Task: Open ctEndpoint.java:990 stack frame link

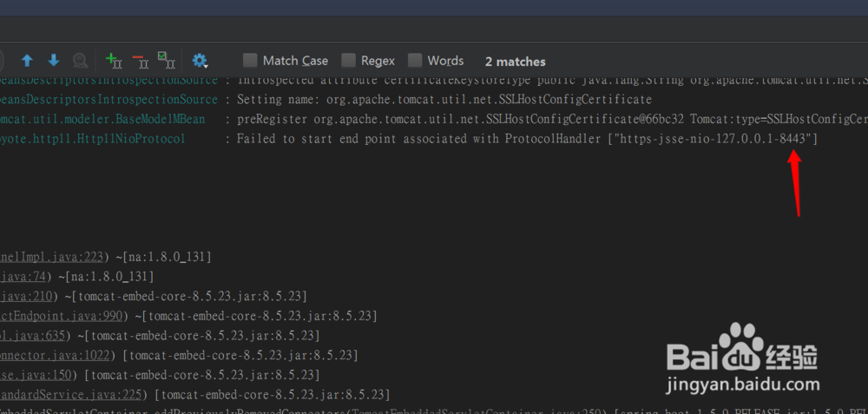Action: pos(61,316)
